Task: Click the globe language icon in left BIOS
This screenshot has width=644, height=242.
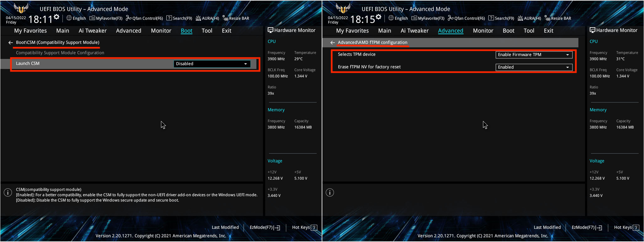Action: pyautogui.click(x=69, y=18)
